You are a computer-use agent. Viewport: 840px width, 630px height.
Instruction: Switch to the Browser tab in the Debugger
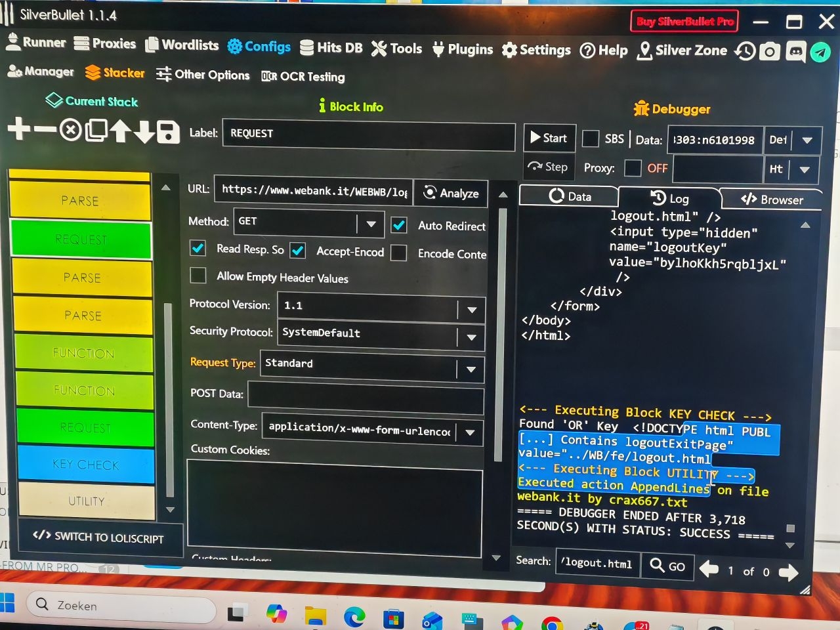coord(772,199)
